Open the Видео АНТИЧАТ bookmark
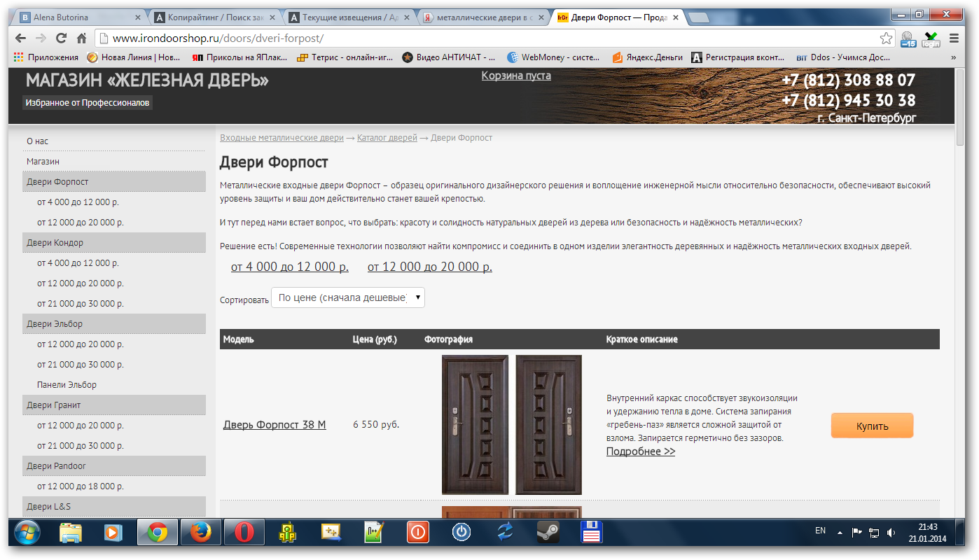979x560 pixels. [449, 57]
